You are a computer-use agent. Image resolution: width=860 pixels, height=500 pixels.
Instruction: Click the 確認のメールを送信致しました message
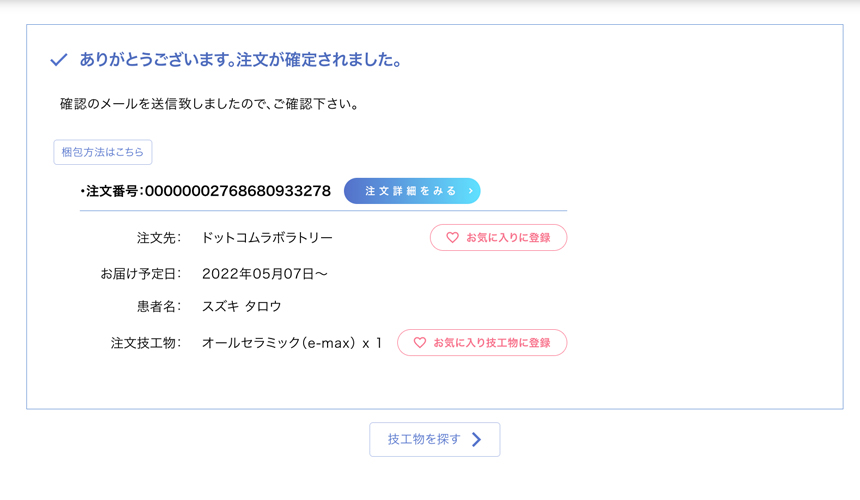tap(209, 104)
